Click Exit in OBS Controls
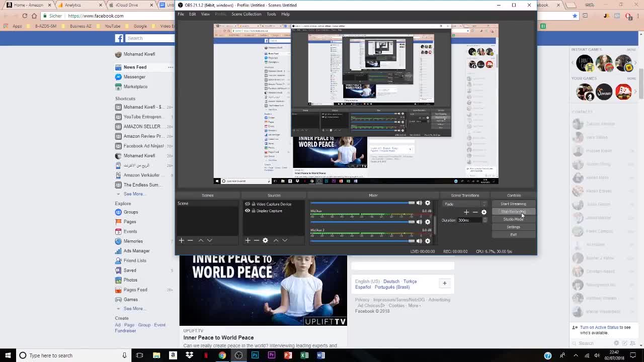 (x=513, y=235)
